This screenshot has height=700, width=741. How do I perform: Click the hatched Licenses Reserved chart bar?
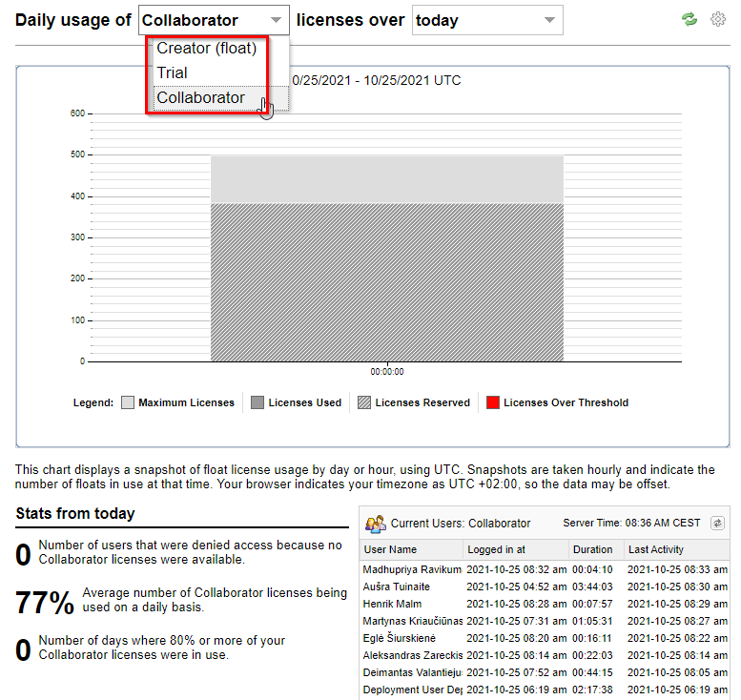(x=387, y=282)
